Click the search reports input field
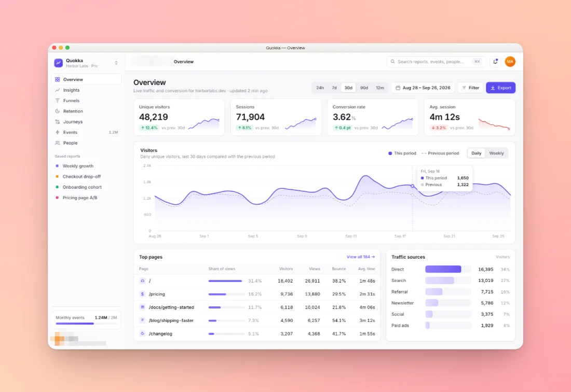571x392 pixels. click(x=436, y=62)
